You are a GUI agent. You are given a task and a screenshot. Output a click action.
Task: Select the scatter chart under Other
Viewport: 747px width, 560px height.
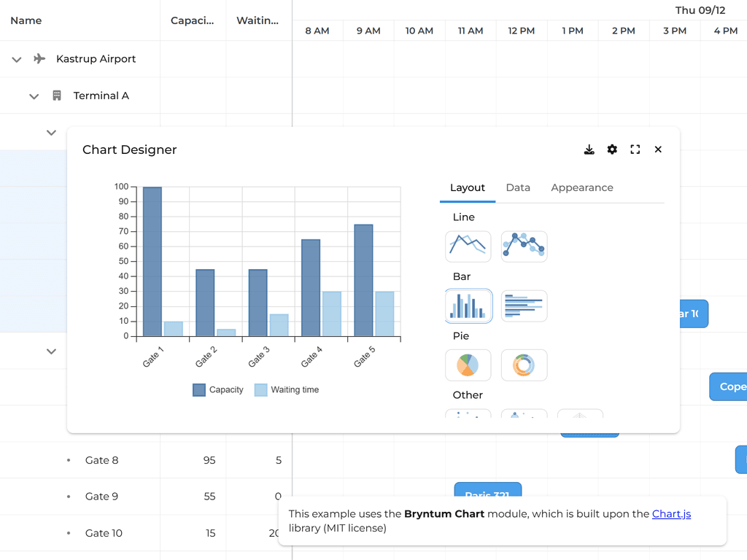[468, 416]
